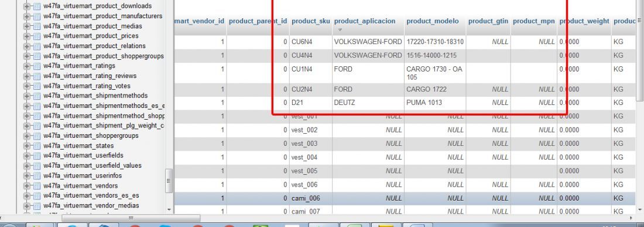The height and width of the screenshot is (227, 644).
Task: Click table icon beside w47fa_virtuemart_rating_votes
Action: pos(36,86)
